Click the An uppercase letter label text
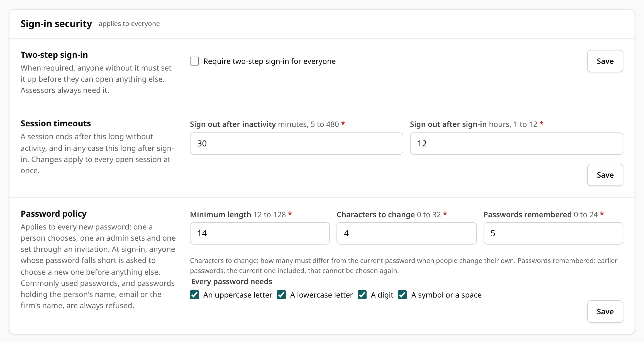The image size is (644, 343). (x=238, y=295)
